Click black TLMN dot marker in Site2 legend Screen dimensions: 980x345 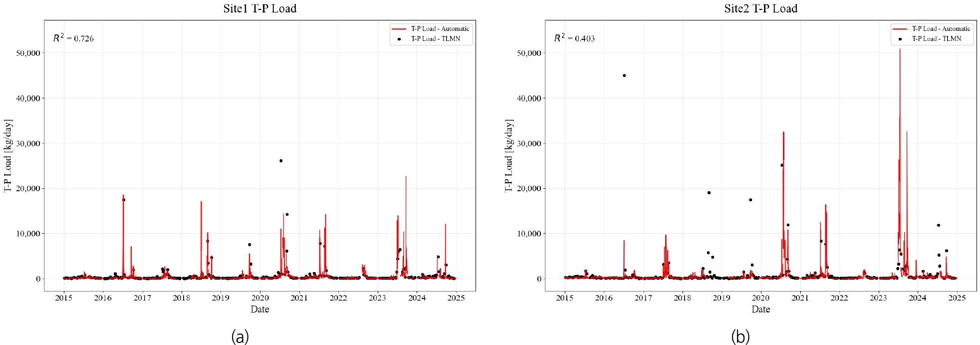[x=900, y=39]
